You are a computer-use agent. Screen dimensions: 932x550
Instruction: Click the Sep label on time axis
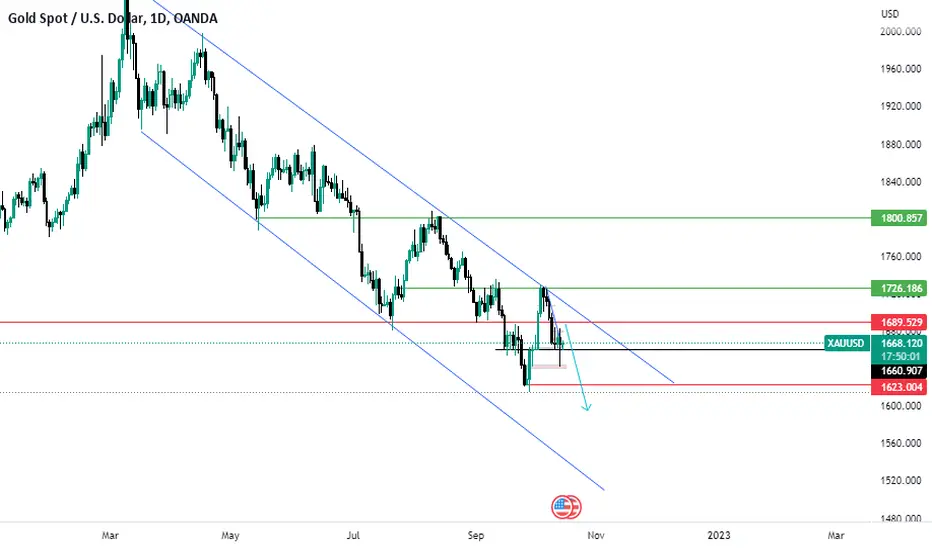[x=476, y=535]
